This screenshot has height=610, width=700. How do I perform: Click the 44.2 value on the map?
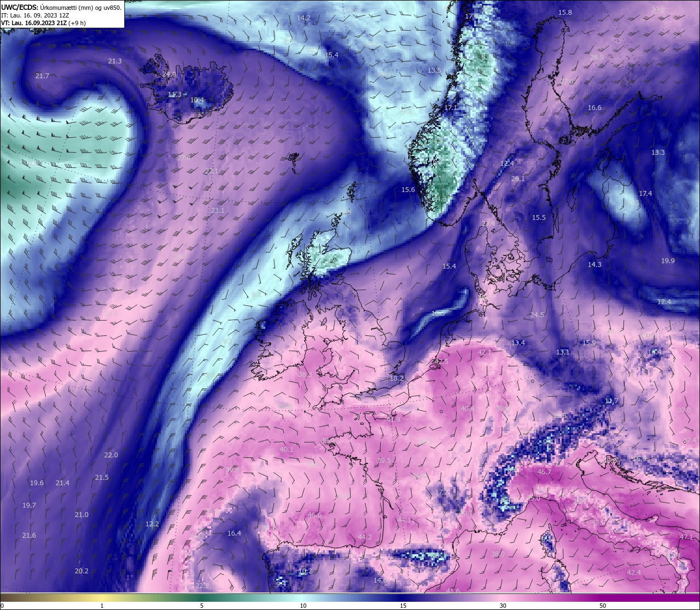(x=365, y=537)
